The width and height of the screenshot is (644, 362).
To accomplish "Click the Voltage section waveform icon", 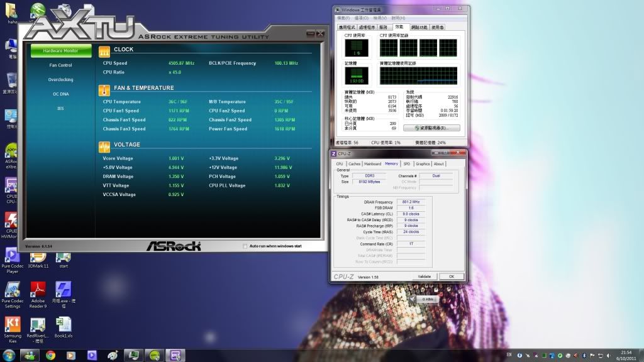I will click(x=104, y=146).
